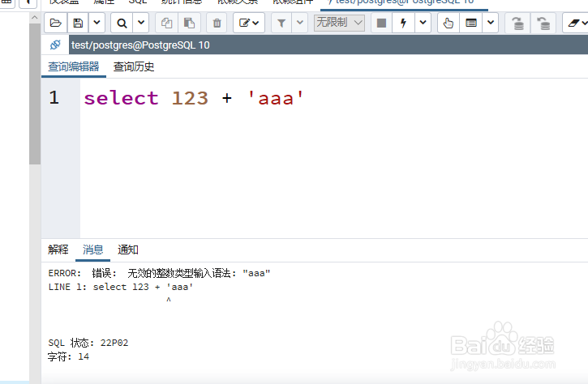Viewport: 588px width, 384px height.
Task: Select the 消息 results tab
Action: point(93,250)
